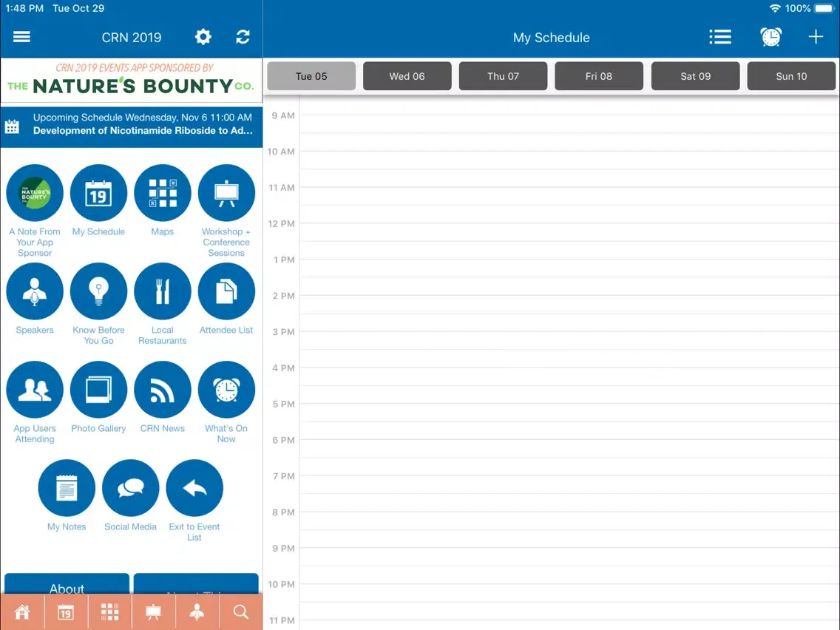Switch schedule to list view icon
The image size is (840, 630).
[720, 37]
